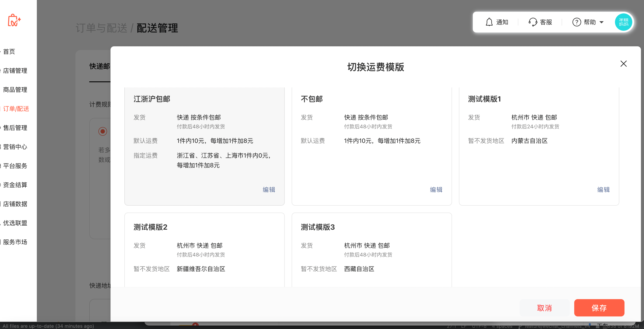Edit the 江浙沪包邮 template
The image size is (644, 329).
click(x=269, y=190)
